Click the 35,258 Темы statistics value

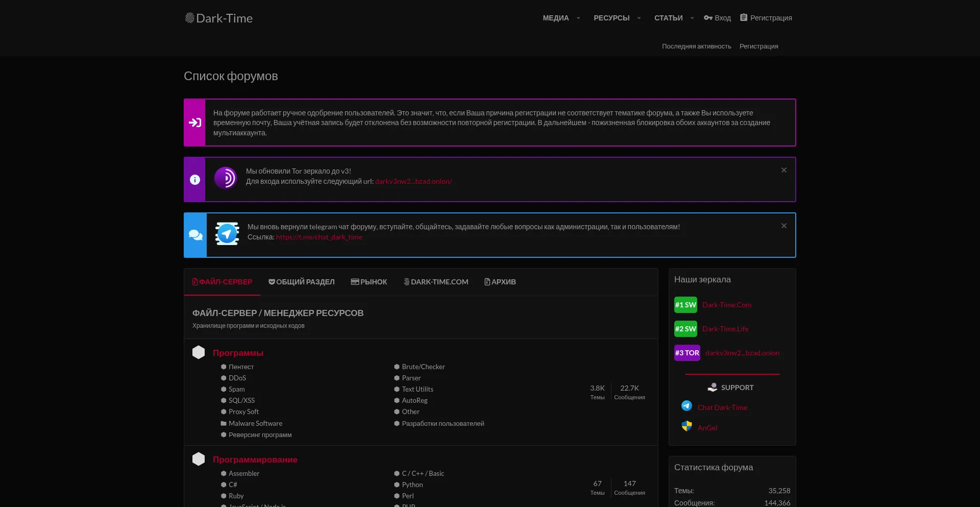(779, 491)
